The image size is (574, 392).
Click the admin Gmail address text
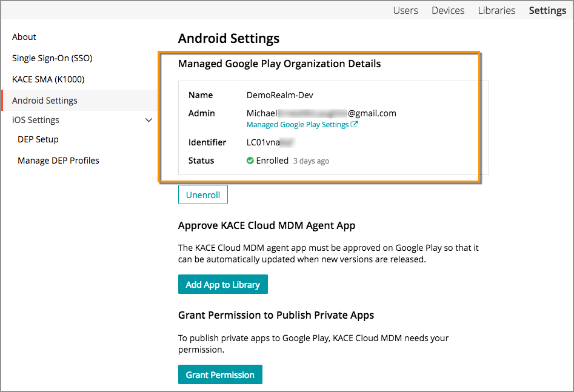pos(321,113)
